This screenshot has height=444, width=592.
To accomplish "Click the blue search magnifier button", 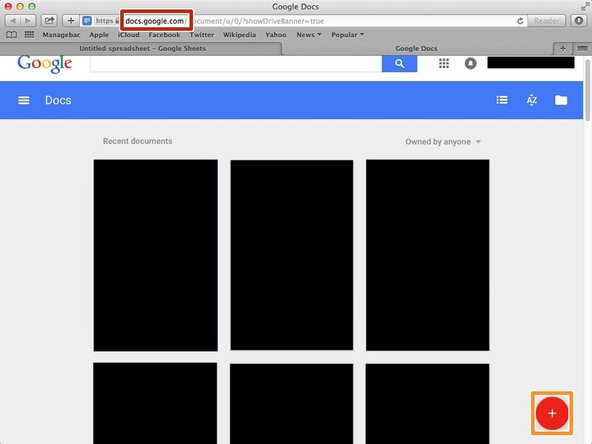I will [399, 63].
